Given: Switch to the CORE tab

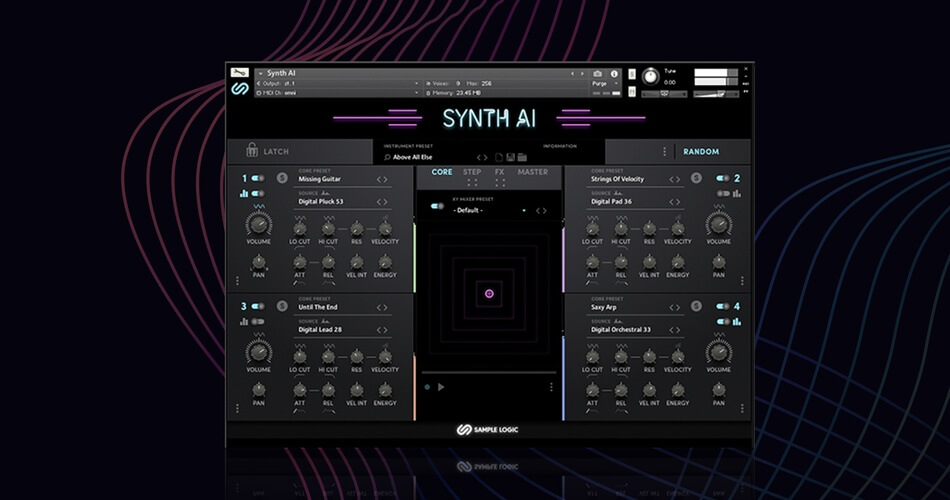Looking at the screenshot, I should point(442,172).
